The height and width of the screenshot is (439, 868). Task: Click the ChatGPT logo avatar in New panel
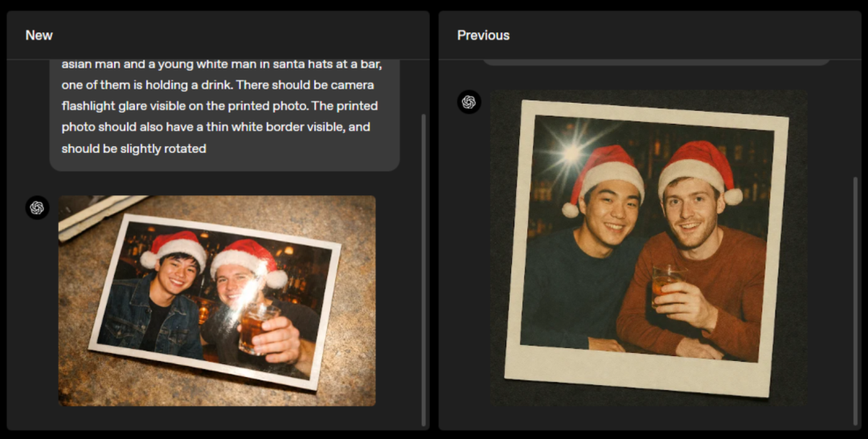(x=37, y=207)
